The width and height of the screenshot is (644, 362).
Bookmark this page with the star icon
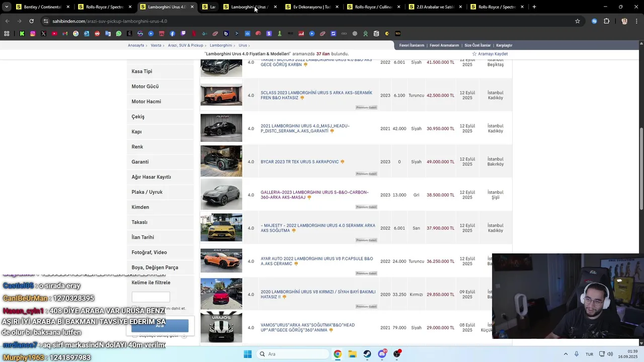tap(578, 21)
